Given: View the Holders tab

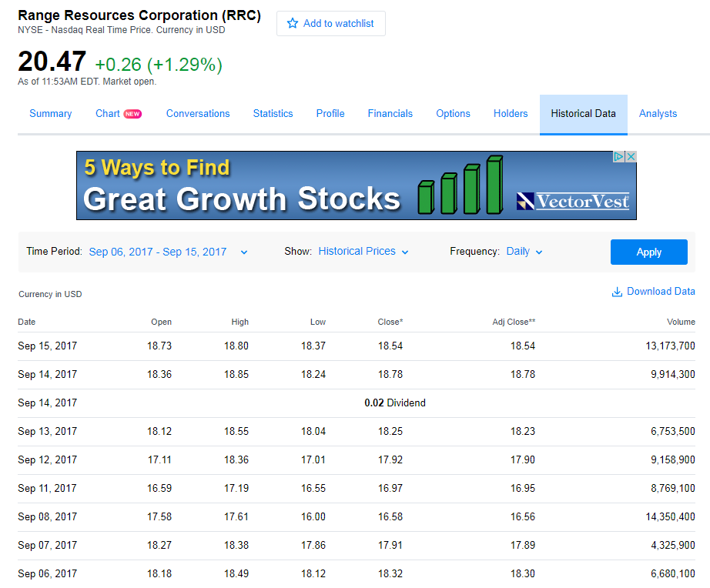Looking at the screenshot, I should click(x=511, y=114).
